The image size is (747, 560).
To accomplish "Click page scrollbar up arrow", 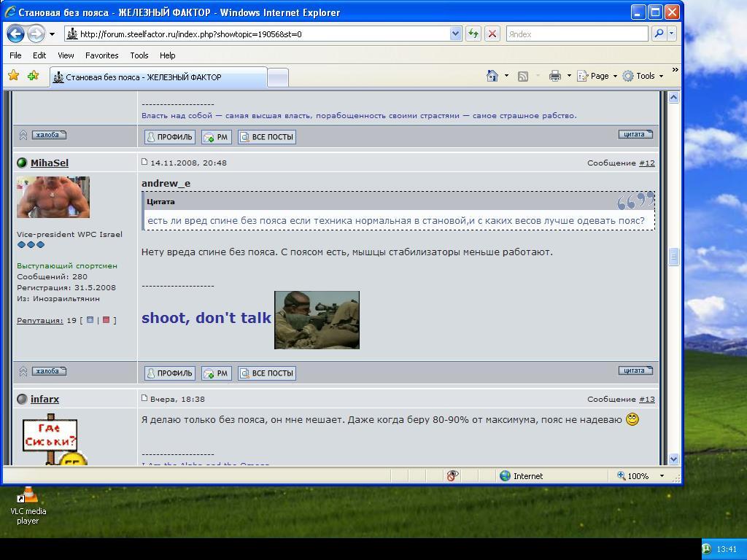I will click(x=673, y=98).
